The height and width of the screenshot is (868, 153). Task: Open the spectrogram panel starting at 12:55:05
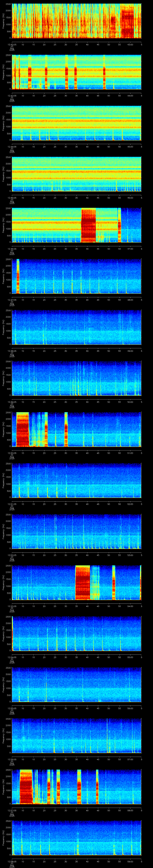pyautogui.click(x=77, y=685)
